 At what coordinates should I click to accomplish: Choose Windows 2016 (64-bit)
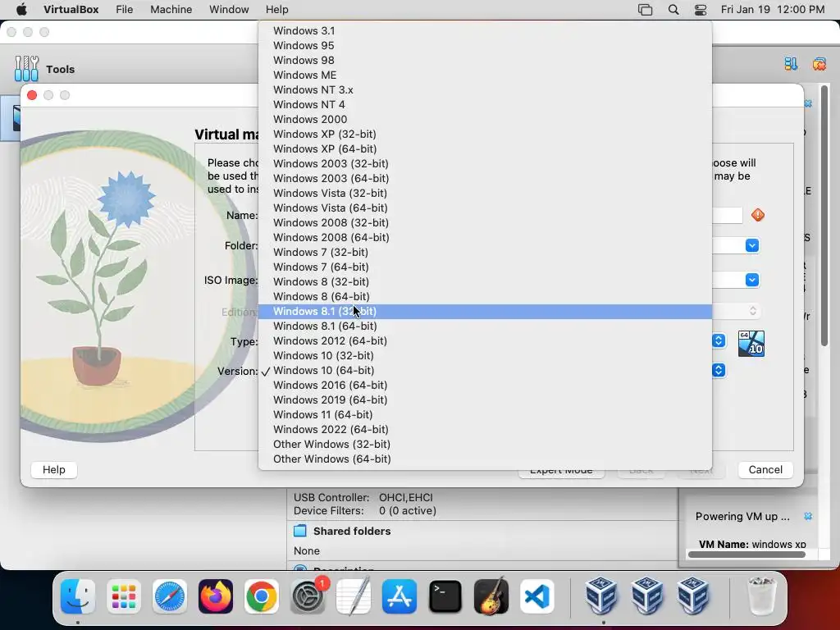tap(485, 386)
